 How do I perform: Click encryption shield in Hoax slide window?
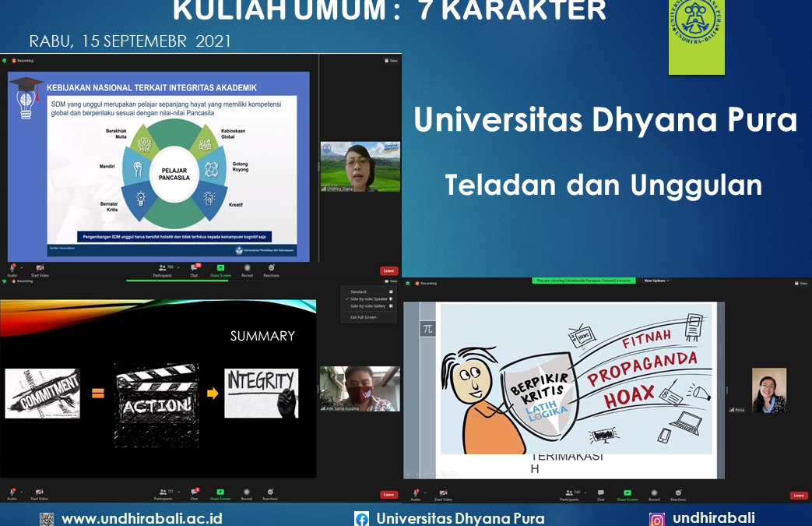(x=408, y=284)
